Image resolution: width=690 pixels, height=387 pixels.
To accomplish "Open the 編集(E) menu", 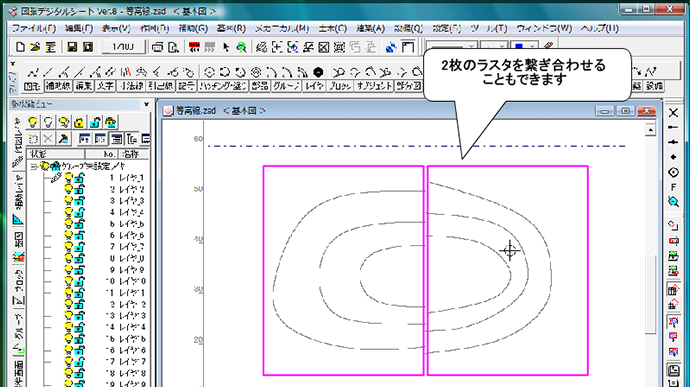I will click(x=79, y=29).
